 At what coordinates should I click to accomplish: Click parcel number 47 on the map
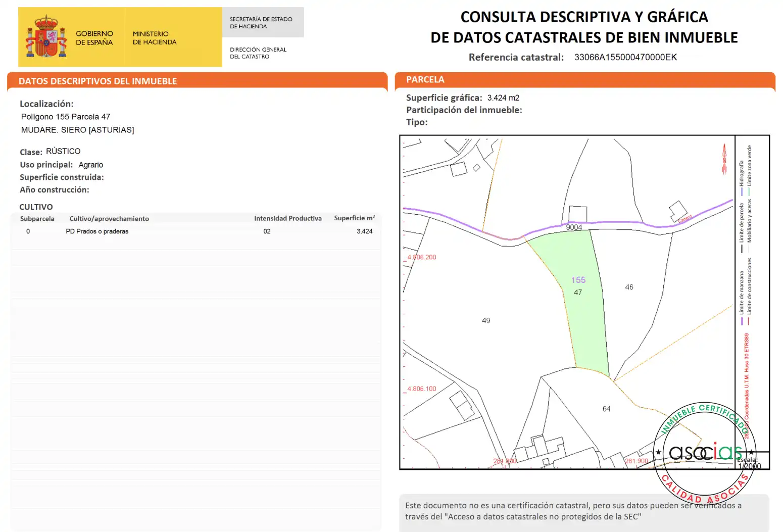578,293
